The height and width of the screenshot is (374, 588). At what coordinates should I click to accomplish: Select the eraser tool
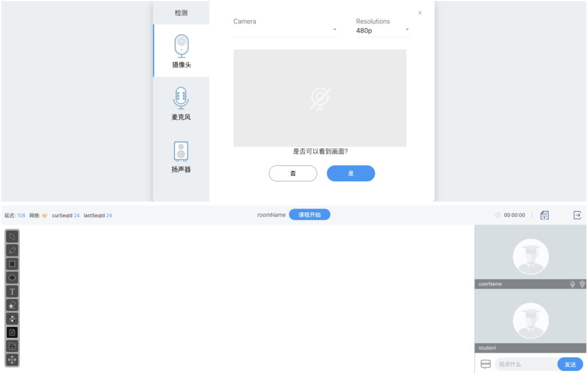pos(11,304)
